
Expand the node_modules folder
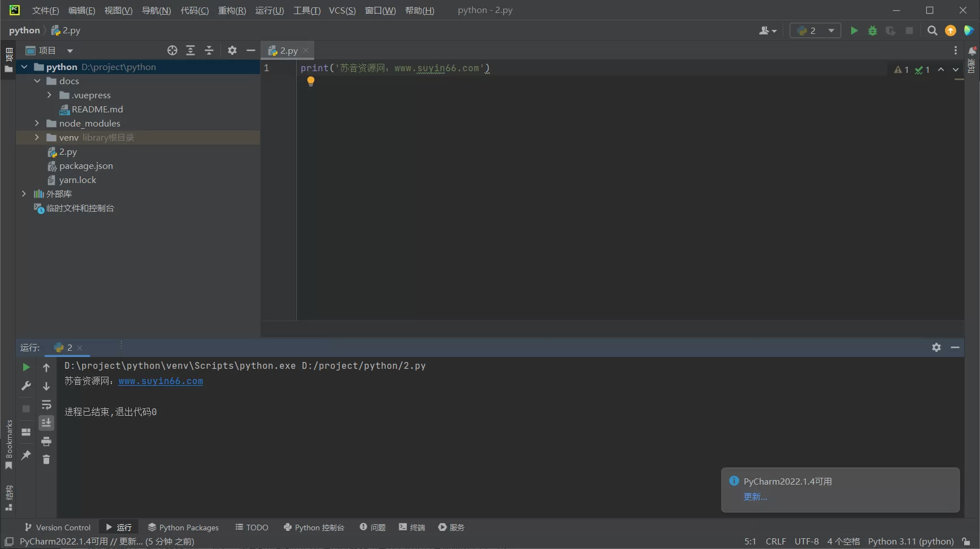37,123
